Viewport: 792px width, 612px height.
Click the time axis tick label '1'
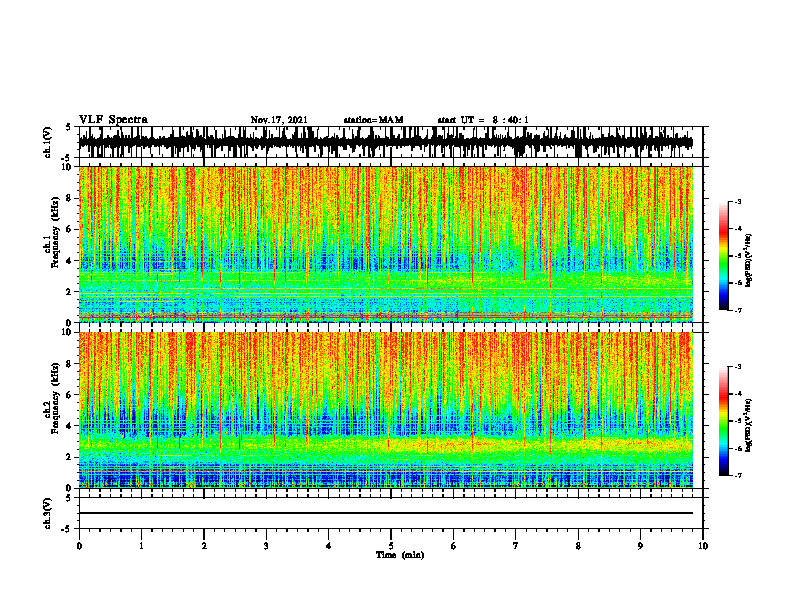point(141,546)
